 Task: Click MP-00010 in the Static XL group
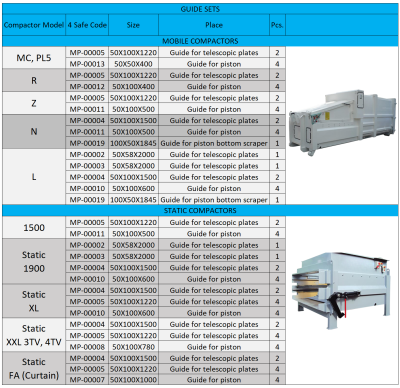[87, 313]
